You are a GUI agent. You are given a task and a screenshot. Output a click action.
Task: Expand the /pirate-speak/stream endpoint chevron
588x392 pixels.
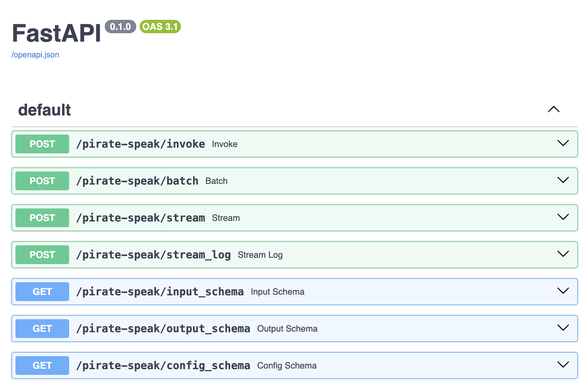pyautogui.click(x=562, y=217)
